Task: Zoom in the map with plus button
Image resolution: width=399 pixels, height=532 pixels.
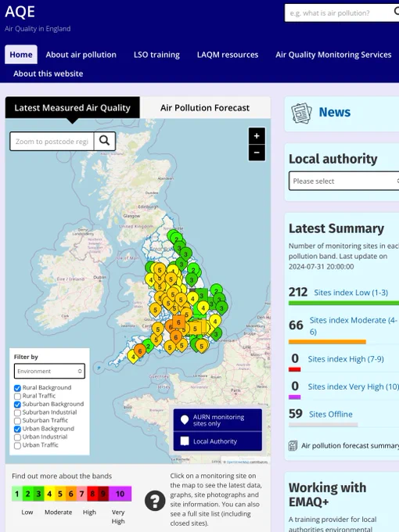Action: 257,136
